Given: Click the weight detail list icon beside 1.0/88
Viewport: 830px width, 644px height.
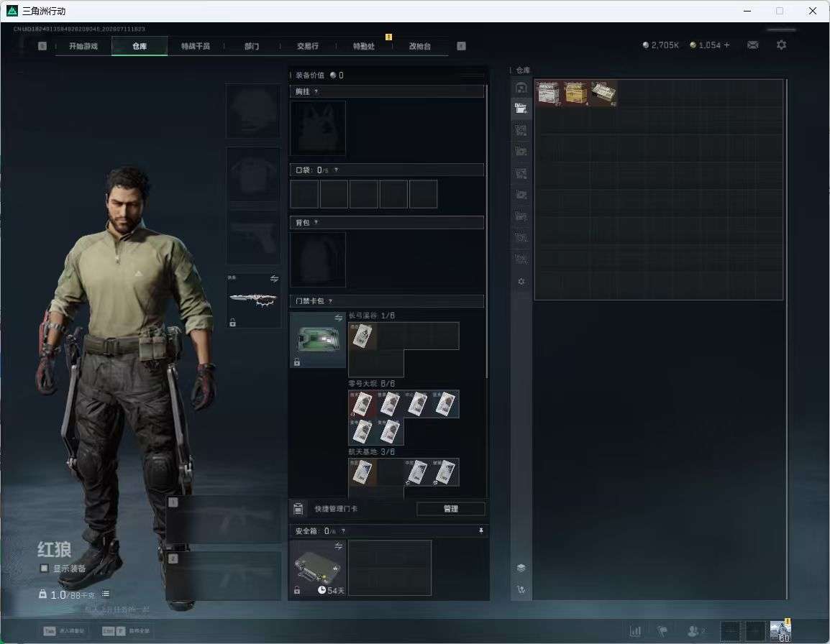Looking at the screenshot, I should [x=106, y=594].
